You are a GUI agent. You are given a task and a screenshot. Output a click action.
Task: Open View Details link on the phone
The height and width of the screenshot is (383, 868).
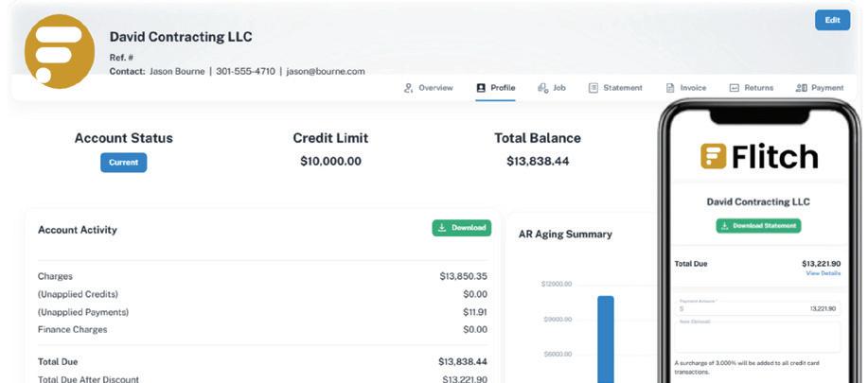[x=823, y=273]
